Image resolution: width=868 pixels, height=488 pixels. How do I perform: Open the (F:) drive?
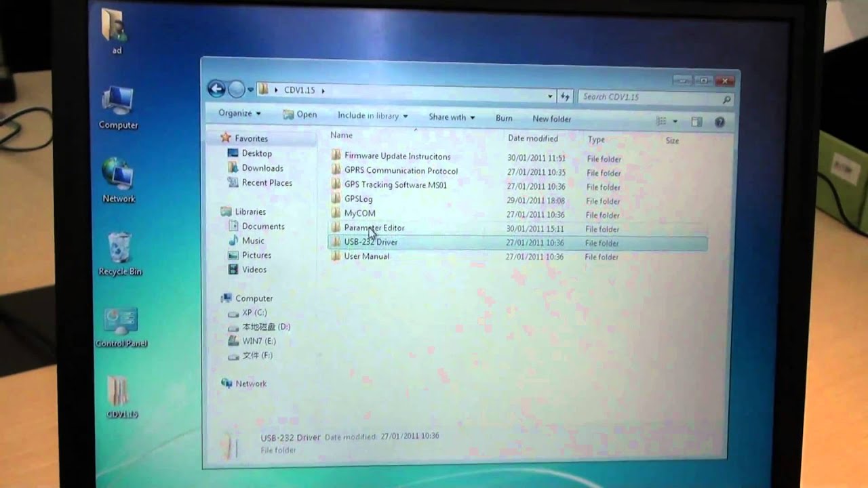point(257,355)
